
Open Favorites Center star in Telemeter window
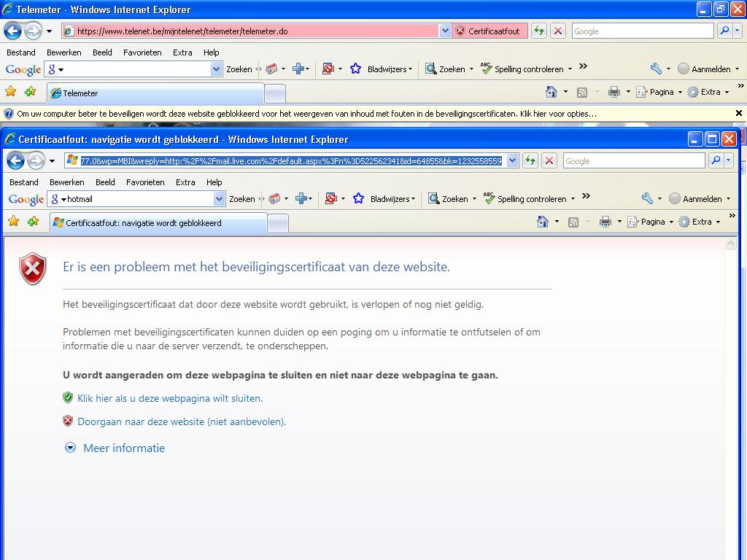tap(10, 91)
